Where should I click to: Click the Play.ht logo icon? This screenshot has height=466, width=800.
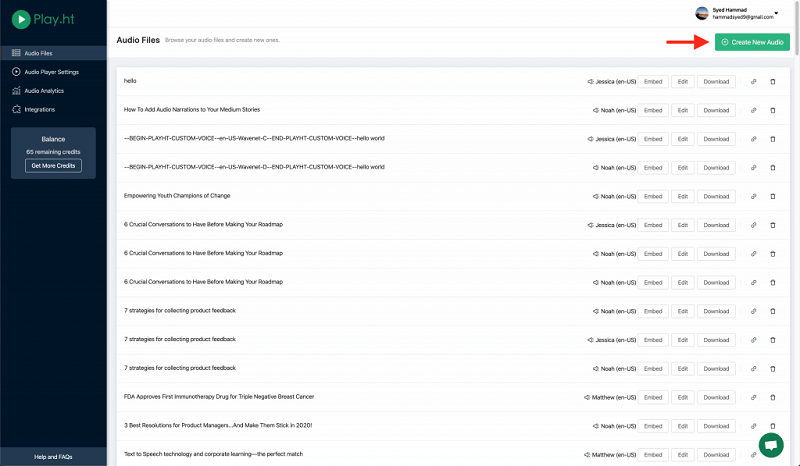[18, 21]
